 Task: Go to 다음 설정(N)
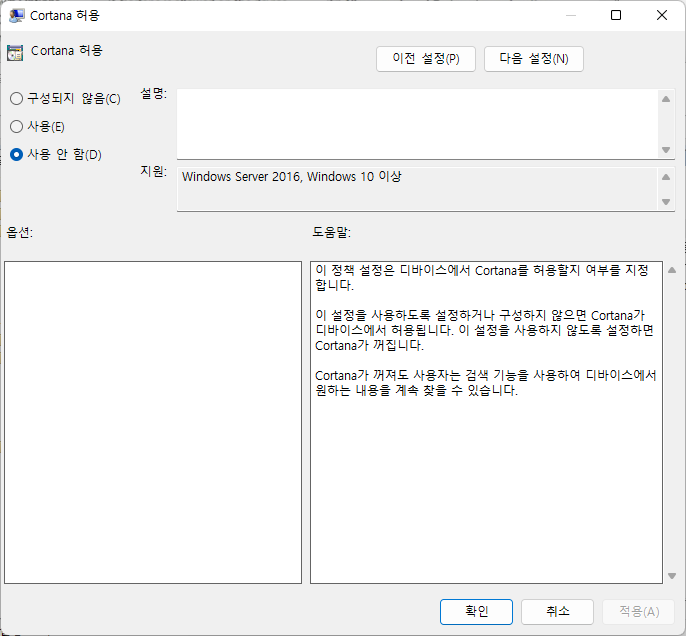pos(534,59)
